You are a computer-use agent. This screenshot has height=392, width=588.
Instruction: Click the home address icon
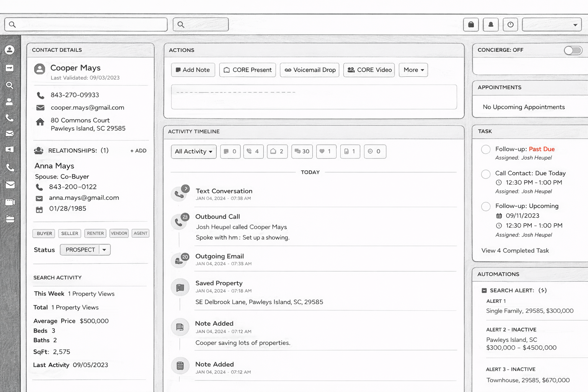coord(40,122)
